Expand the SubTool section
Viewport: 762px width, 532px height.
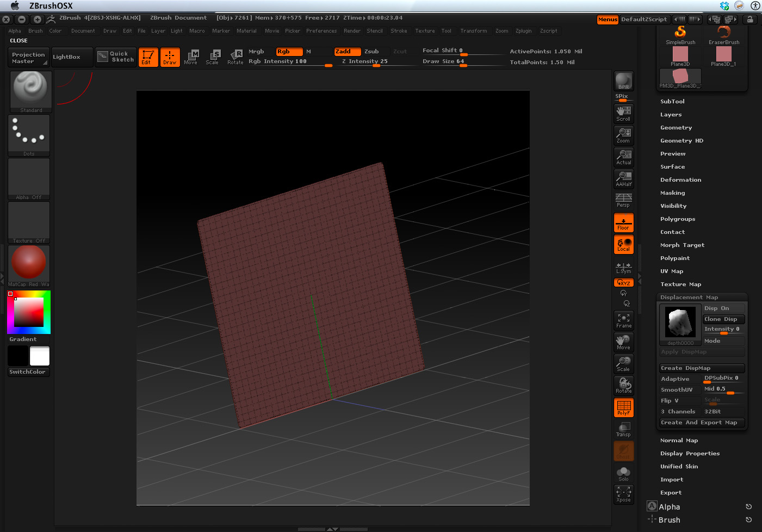(672, 102)
